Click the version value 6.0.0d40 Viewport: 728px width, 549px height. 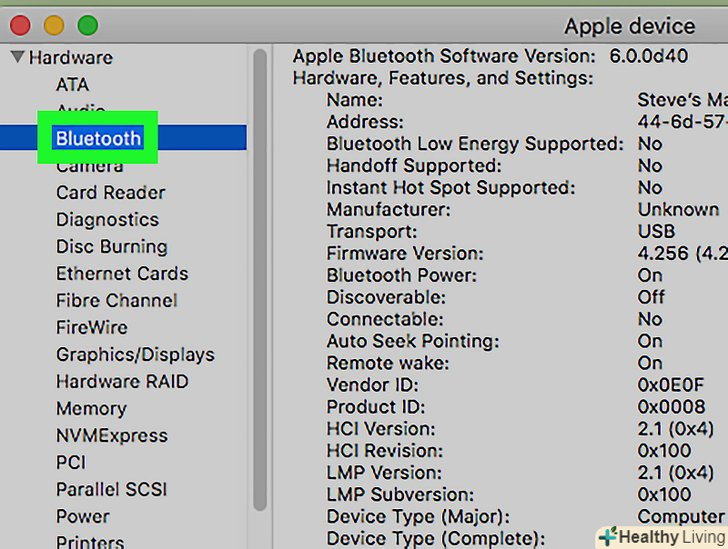(x=648, y=56)
